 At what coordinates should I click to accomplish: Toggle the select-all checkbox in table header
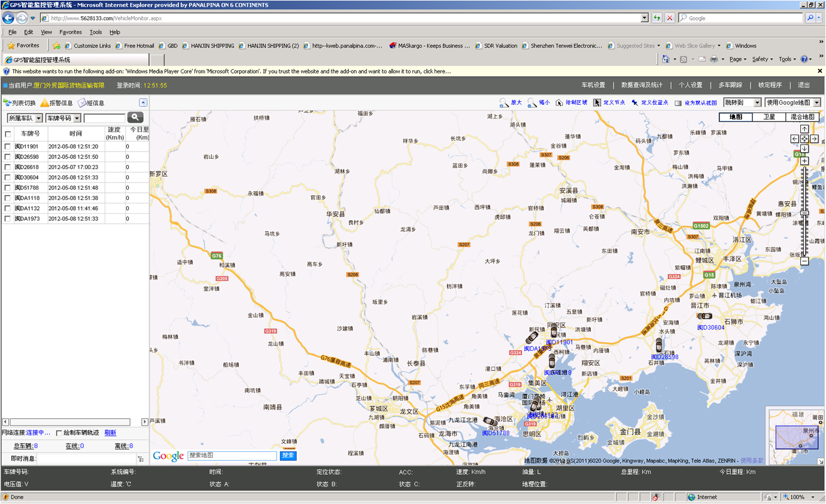click(8, 134)
